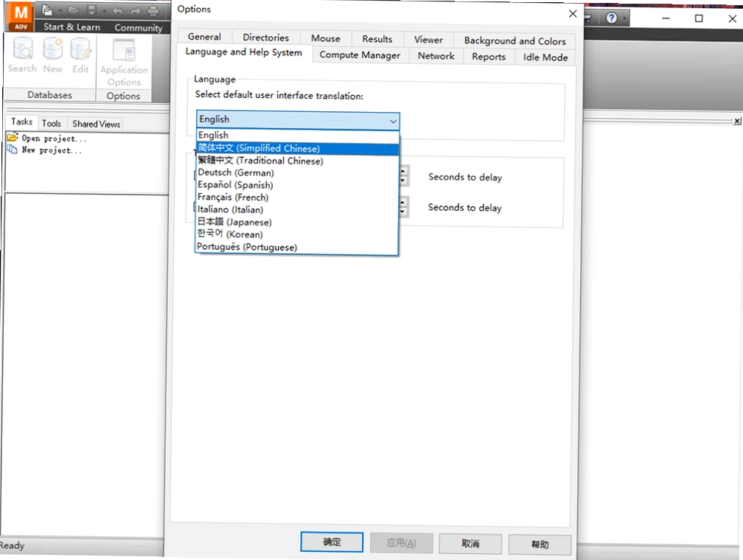Open Application Options from the ribbon

[x=124, y=63]
